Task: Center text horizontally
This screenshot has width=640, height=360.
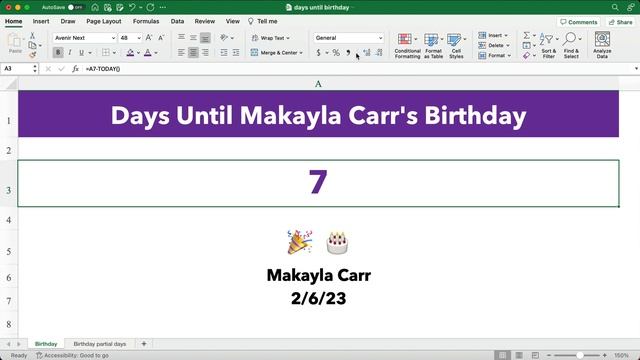Action: pyautogui.click(x=193, y=52)
